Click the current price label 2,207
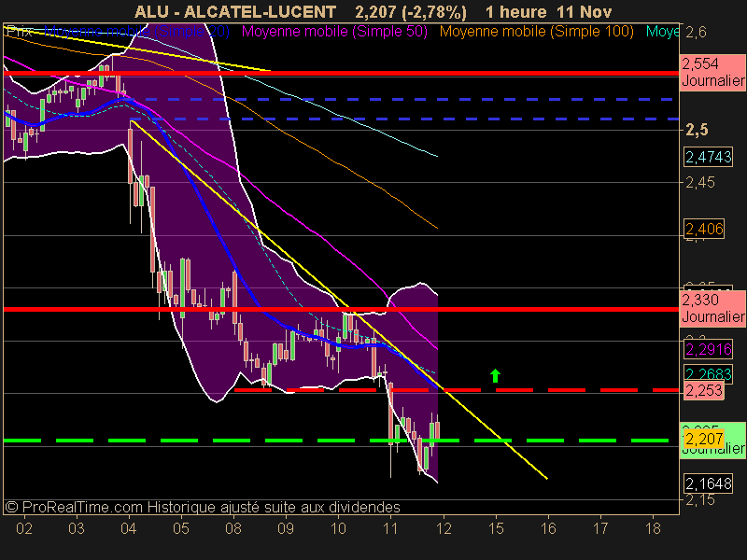 pos(704,439)
